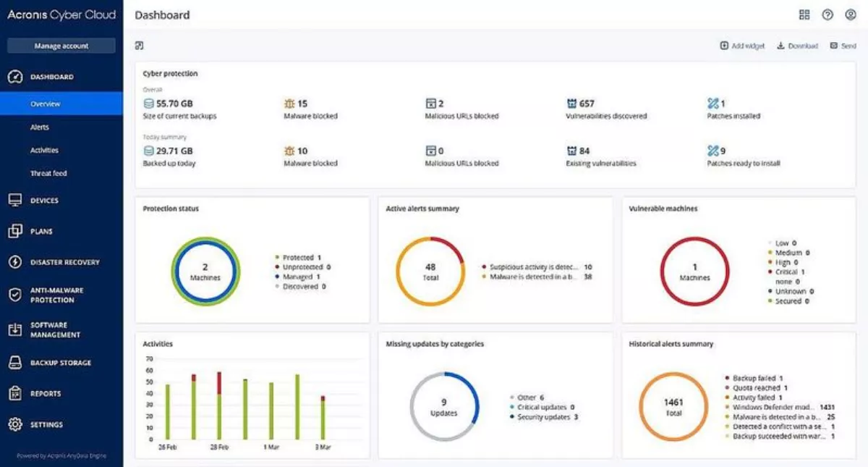This screenshot has height=467, width=868.
Task: Click the Disaster Recovery lightning icon
Action: [15, 262]
